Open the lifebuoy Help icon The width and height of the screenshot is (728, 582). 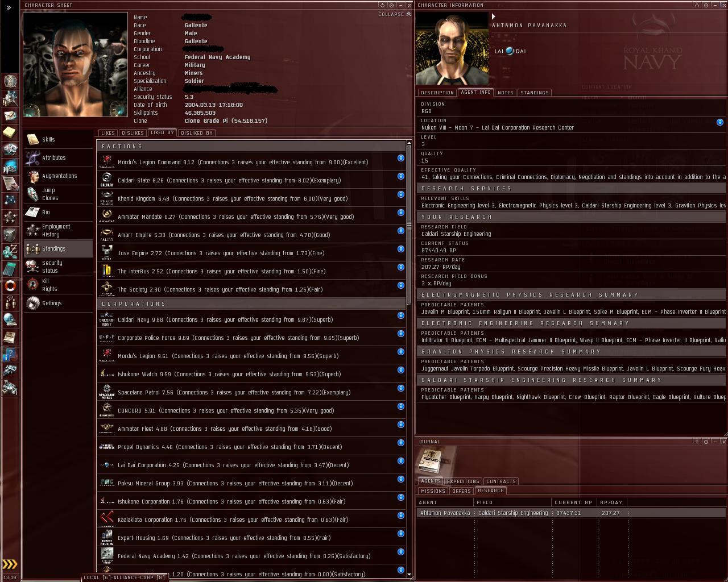[10, 285]
